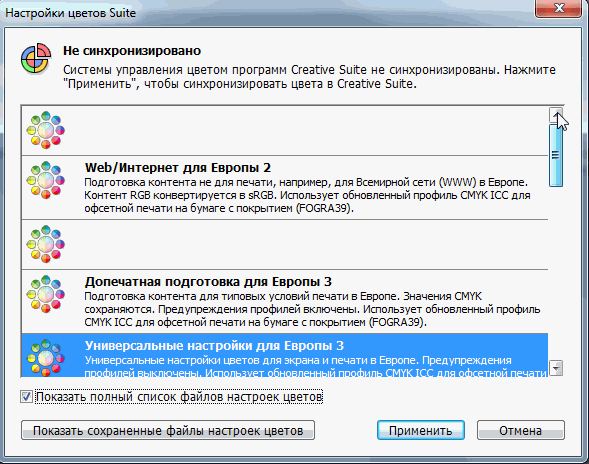Click Показать сохраненные файлы настроек цветов button
Viewport: 589px width, 464px height.
coord(168,430)
